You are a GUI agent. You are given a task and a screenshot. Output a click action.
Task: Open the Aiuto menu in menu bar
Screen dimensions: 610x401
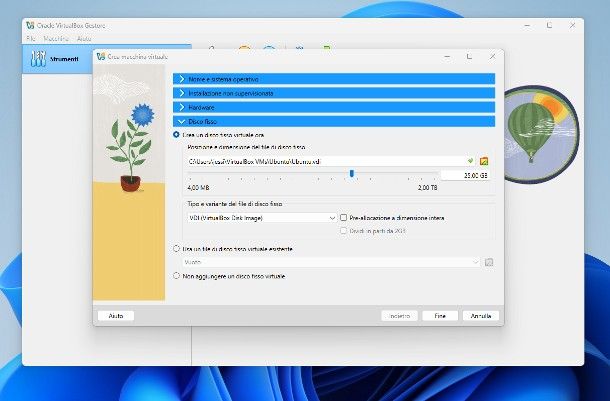pos(83,38)
